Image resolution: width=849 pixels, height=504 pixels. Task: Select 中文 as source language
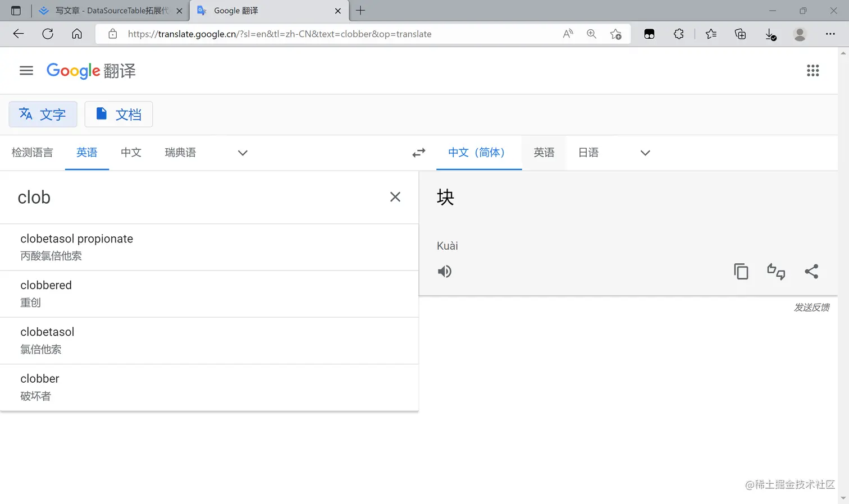coord(131,153)
